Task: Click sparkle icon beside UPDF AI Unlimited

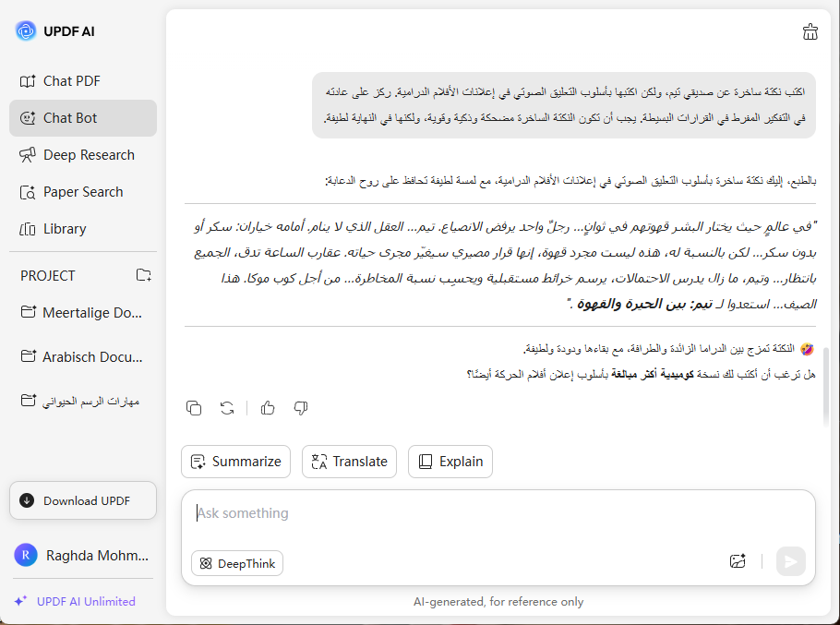Action: 20,601
